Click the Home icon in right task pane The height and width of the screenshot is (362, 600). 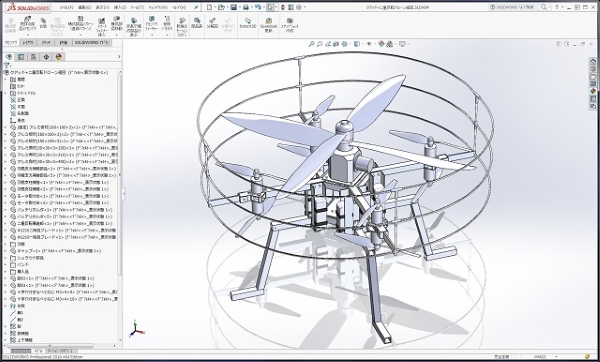pyautogui.click(x=593, y=61)
